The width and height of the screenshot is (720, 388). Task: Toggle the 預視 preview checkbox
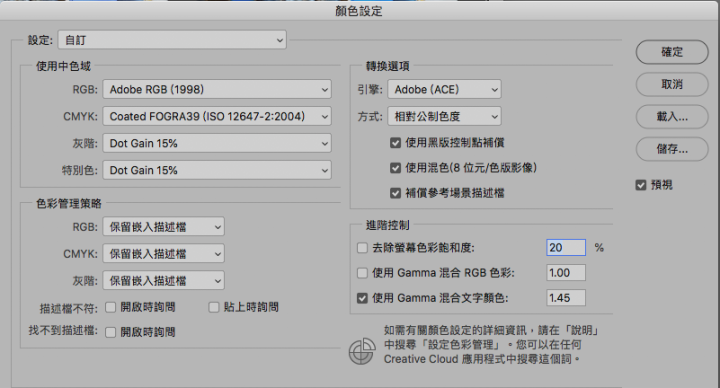pos(641,185)
